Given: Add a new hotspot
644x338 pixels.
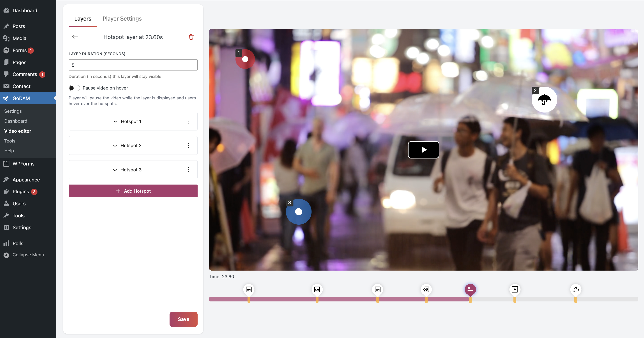Looking at the screenshot, I should pos(133,191).
